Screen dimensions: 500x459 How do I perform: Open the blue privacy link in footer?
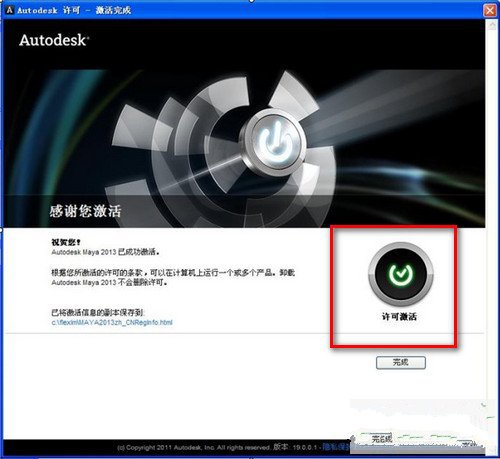(x=336, y=447)
